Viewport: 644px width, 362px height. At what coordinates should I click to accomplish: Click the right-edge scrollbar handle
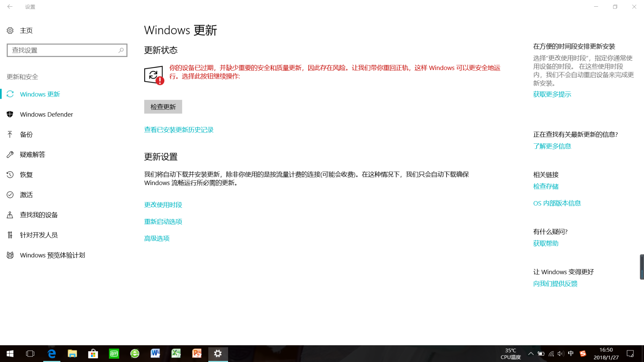(642, 267)
